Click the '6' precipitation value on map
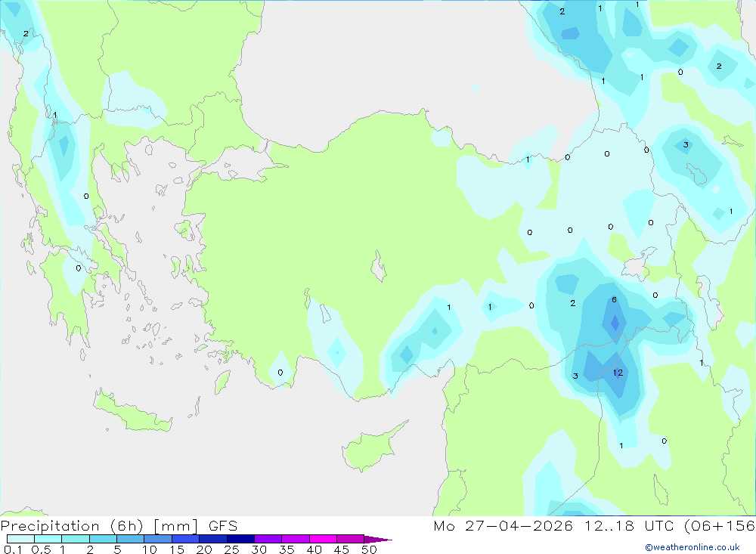 (x=614, y=299)
